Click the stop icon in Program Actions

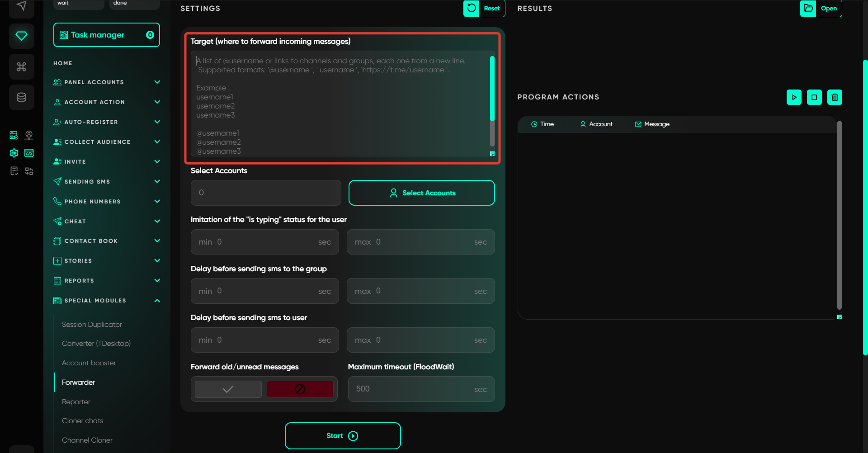tap(814, 97)
